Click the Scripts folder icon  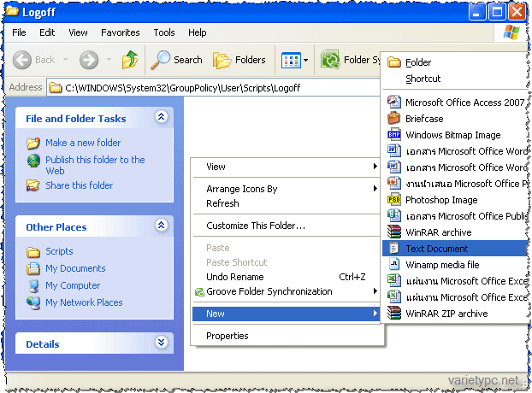tap(33, 252)
